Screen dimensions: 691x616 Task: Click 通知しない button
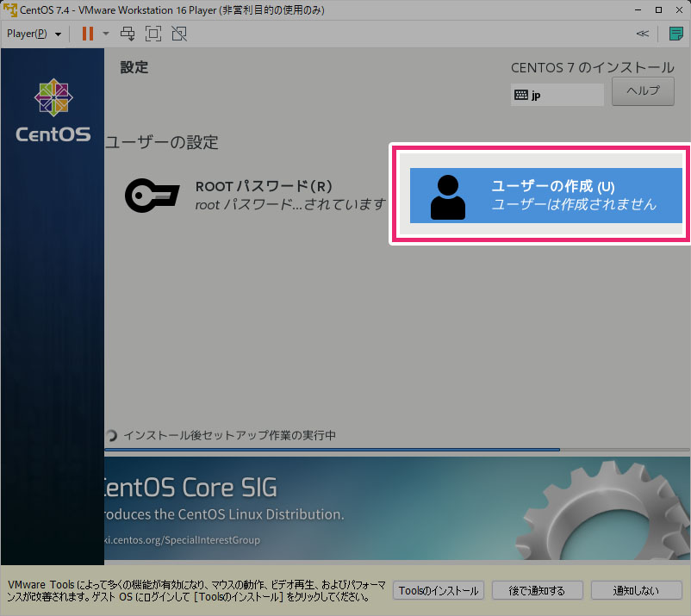636,590
